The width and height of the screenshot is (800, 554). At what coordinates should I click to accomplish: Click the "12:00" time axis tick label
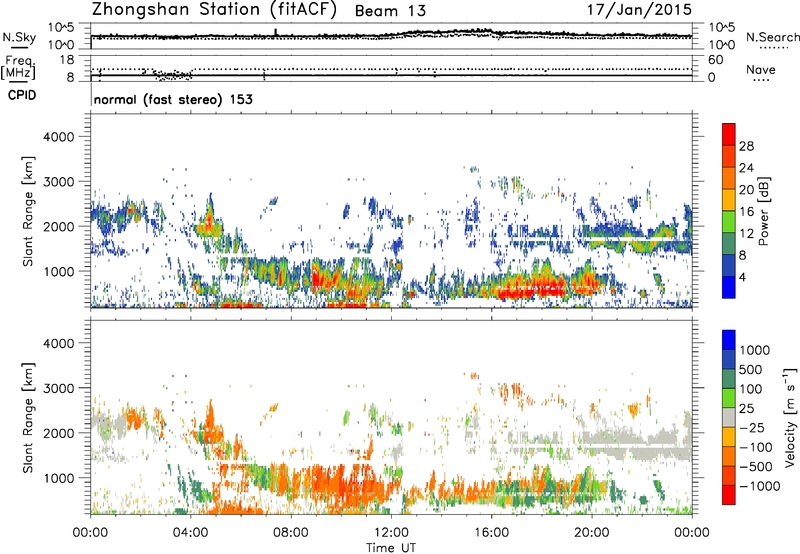(x=391, y=533)
